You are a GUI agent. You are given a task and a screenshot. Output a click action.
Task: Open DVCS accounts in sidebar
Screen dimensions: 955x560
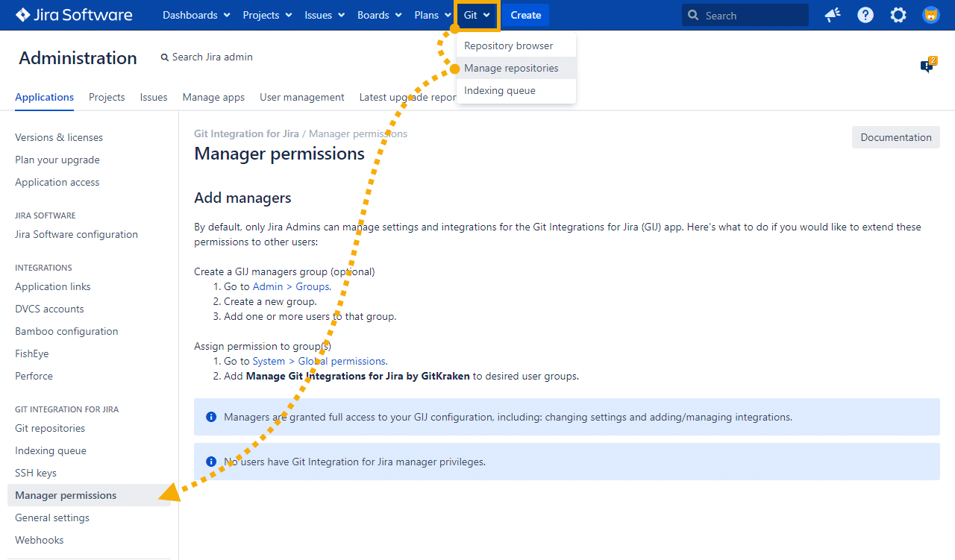(x=49, y=309)
